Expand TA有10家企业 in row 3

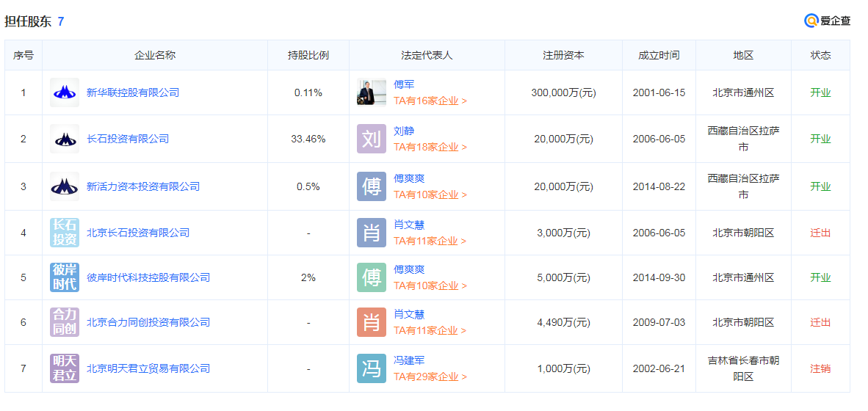(x=430, y=194)
